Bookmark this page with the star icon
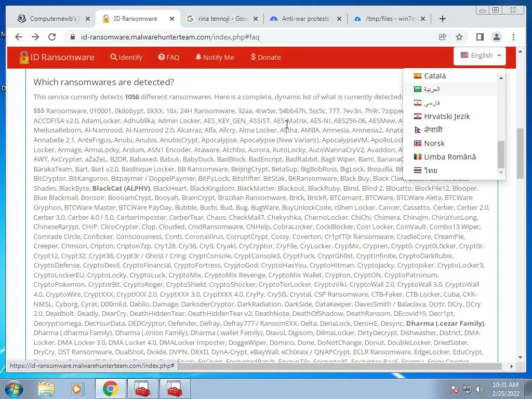 coord(459,37)
